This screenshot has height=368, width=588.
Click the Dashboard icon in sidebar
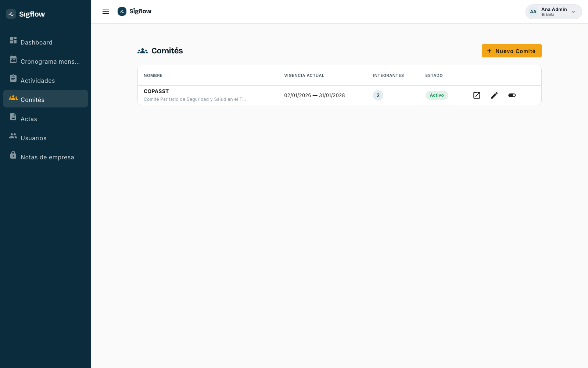13,40
